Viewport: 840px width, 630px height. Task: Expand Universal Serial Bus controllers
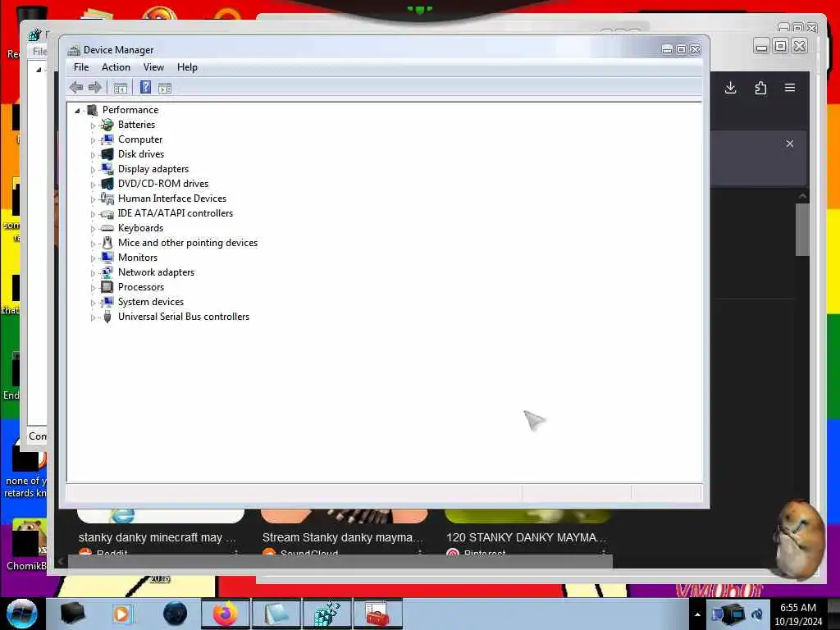point(93,317)
